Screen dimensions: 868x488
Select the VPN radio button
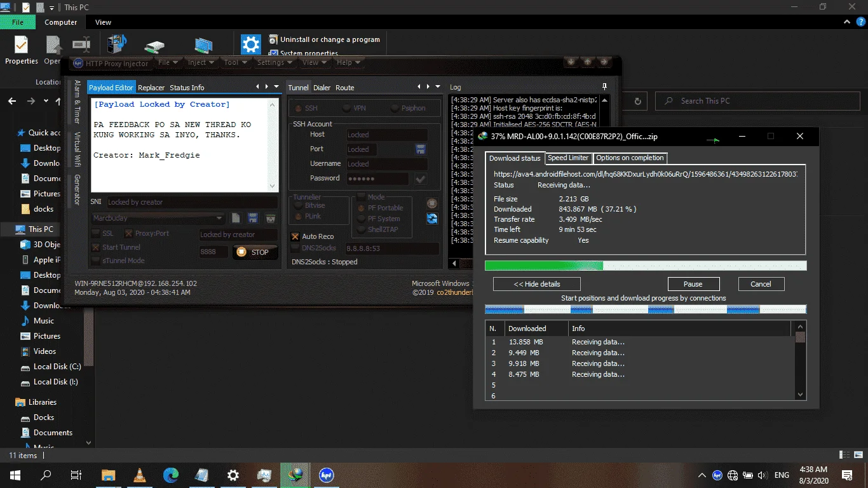pos(346,108)
